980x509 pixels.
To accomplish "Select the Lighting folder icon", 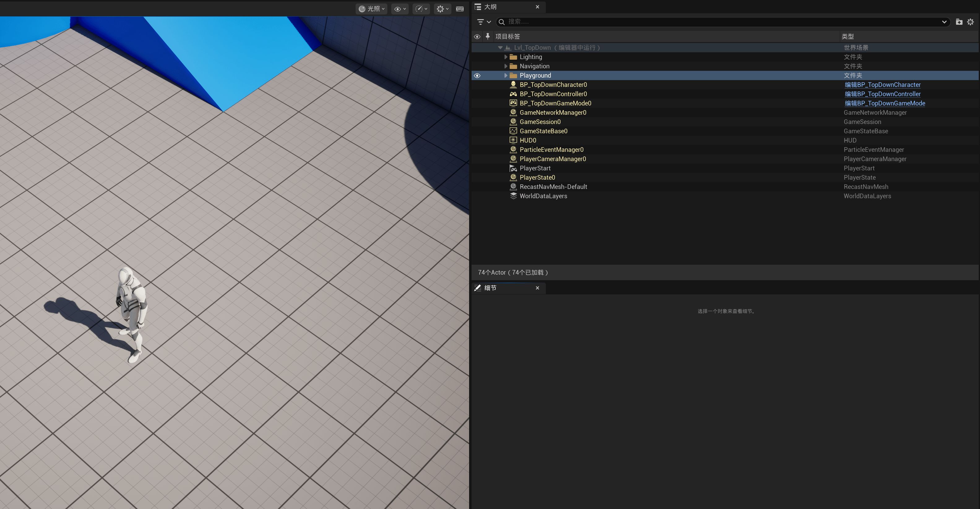I will (513, 57).
